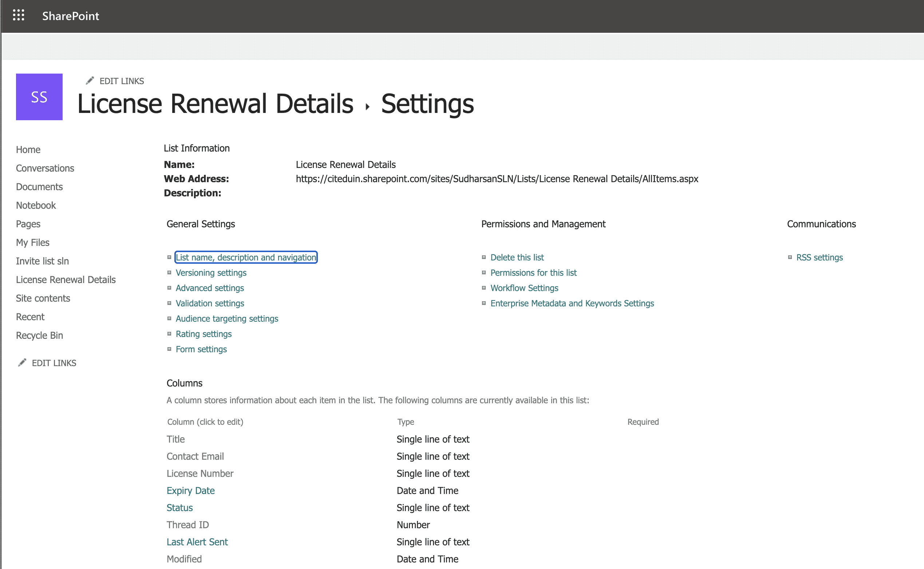Navigate to Documents in the sidebar
The width and height of the screenshot is (924, 569).
coord(39,187)
